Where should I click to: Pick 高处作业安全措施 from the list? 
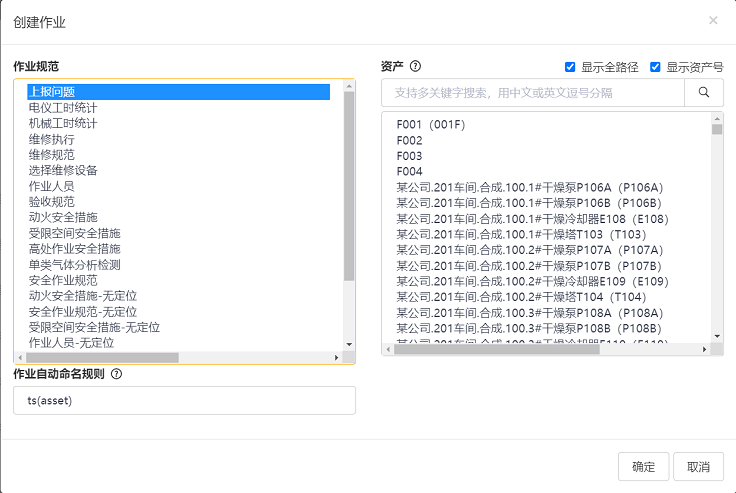75,248
